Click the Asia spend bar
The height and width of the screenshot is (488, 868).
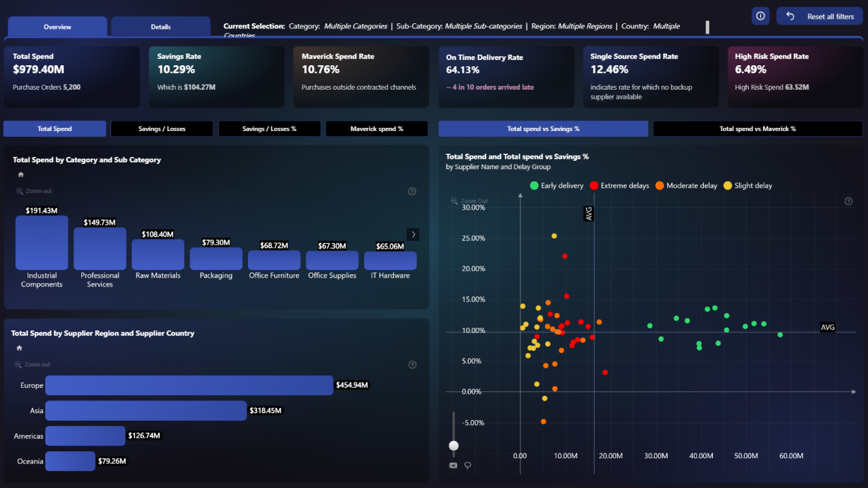146,411
